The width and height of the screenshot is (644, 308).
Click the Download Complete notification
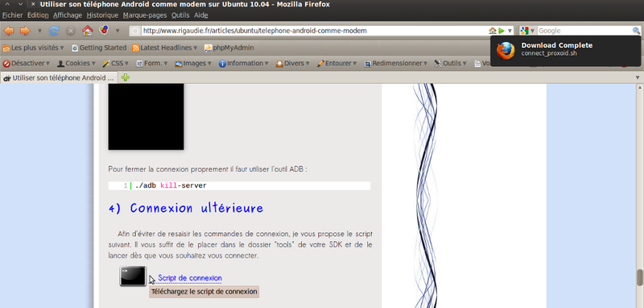(566, 51)
